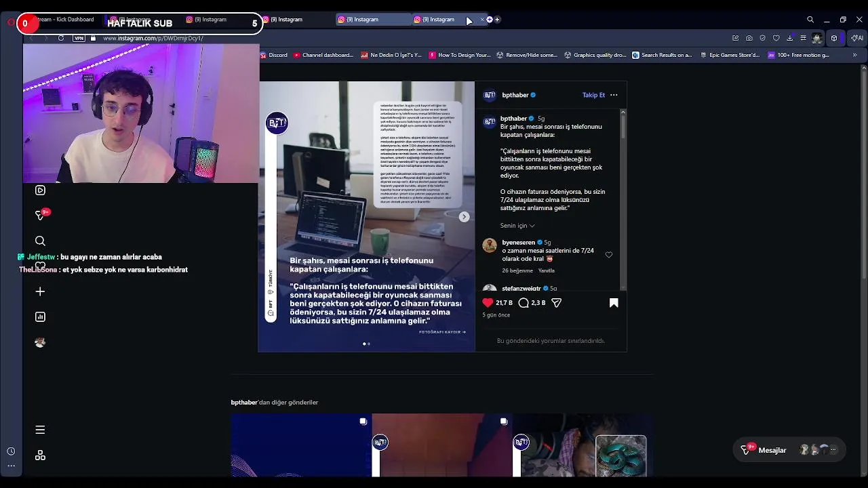Click the post carousel image

[367, 217]
